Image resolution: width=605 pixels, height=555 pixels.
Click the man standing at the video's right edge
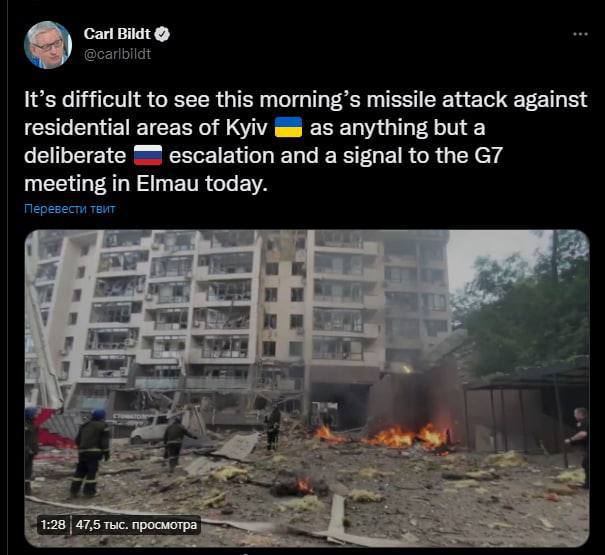coord(578,446)
